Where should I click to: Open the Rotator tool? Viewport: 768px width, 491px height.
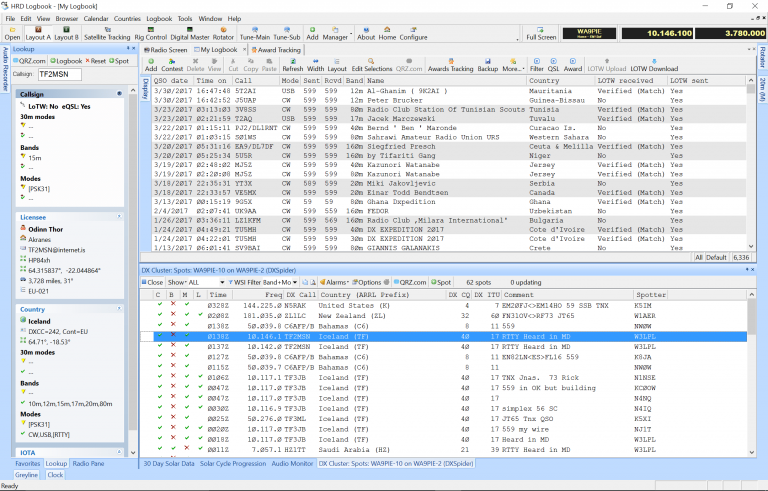coord(223,33)
